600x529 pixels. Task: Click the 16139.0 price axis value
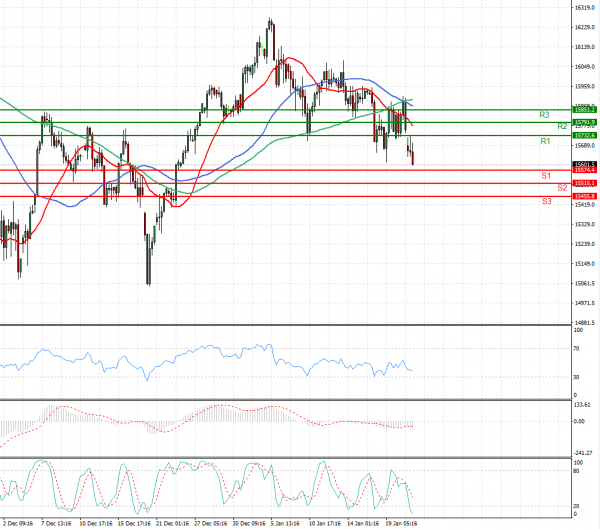pyautogui.click(x=585, y=47)
